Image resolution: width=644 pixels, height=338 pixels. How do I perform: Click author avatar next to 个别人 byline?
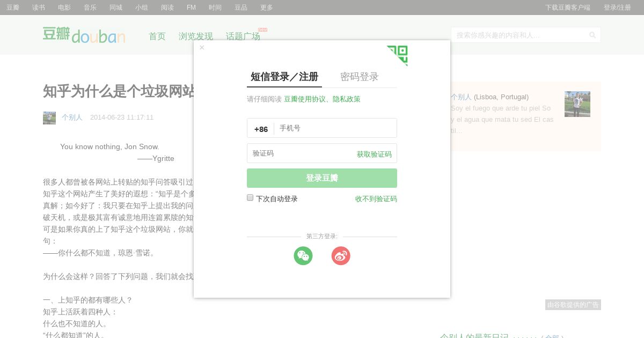click(x=49, y=118)
